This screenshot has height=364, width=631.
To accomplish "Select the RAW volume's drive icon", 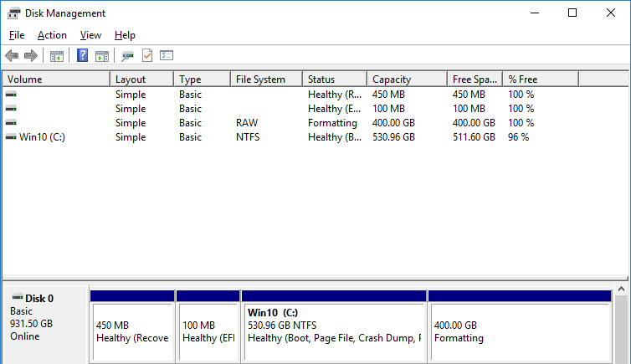I will coord(11,123).
